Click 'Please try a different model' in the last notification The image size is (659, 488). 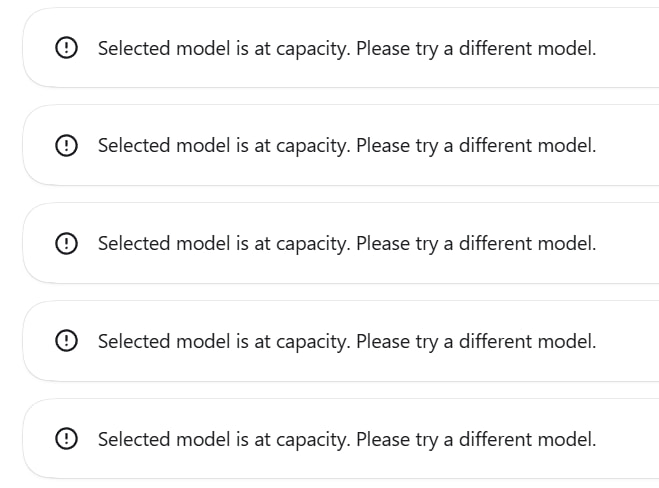476,439
